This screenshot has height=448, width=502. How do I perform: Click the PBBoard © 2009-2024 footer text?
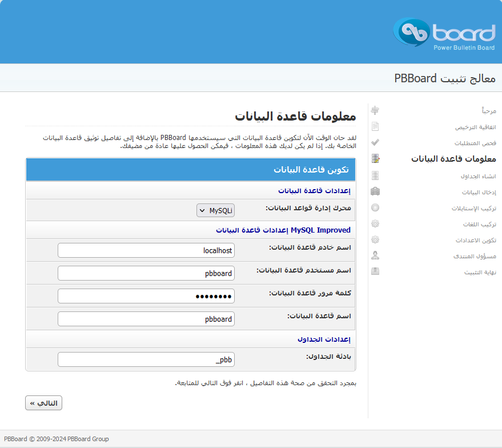coord(57,439)
